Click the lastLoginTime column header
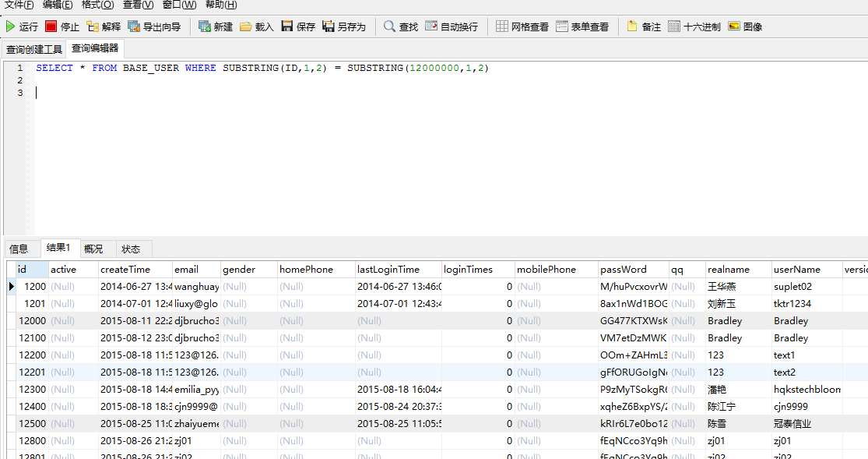The image size is (868, 459). (399, 270)
